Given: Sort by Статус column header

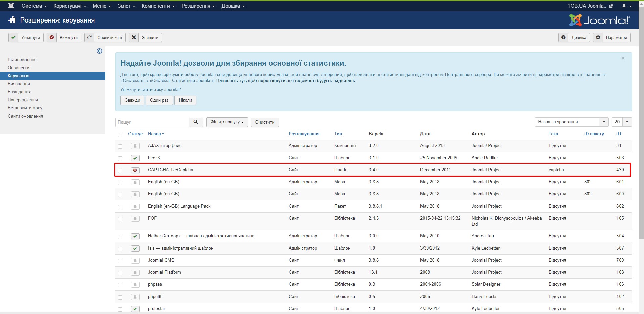Looking at the screenshot, I should pyautogui.click(x=135, y=134).
